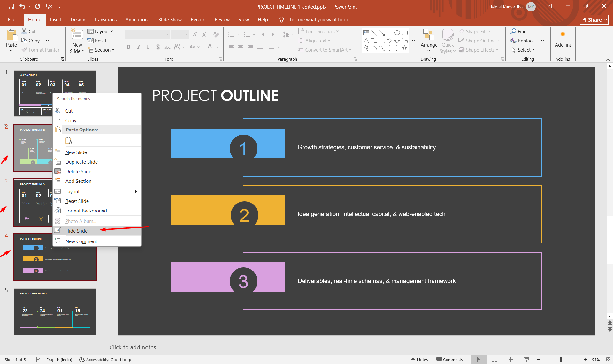
Task: Select the rectangle shape in shapes gallery
Action: click(x=389, y=33)
